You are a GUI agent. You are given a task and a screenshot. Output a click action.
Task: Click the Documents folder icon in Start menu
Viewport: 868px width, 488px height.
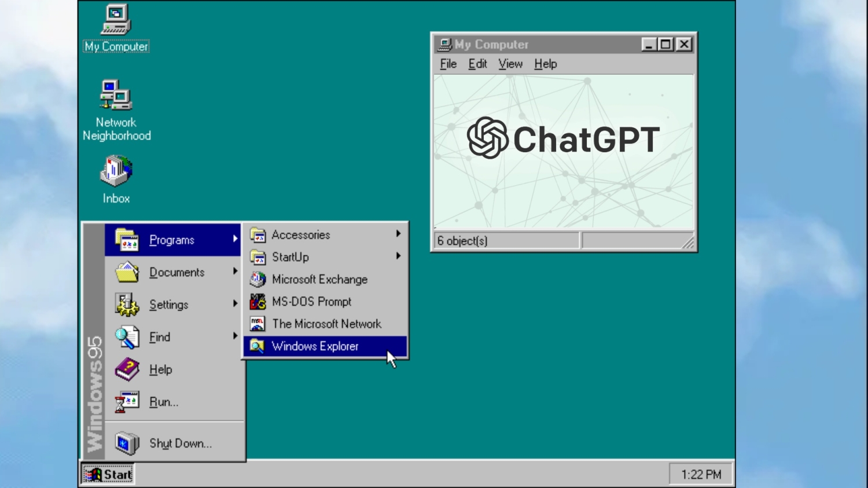pos(127,272)
